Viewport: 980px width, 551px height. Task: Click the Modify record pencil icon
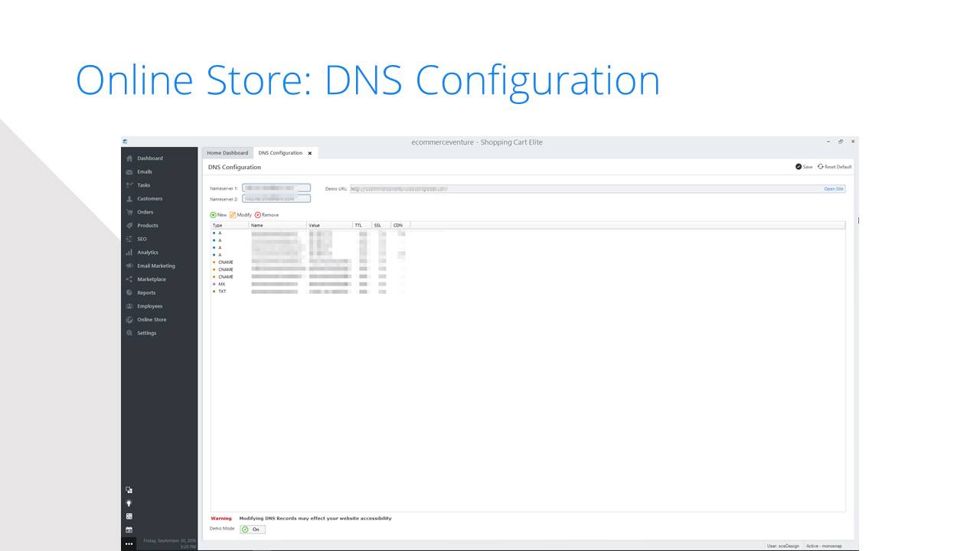pos(233,215)
